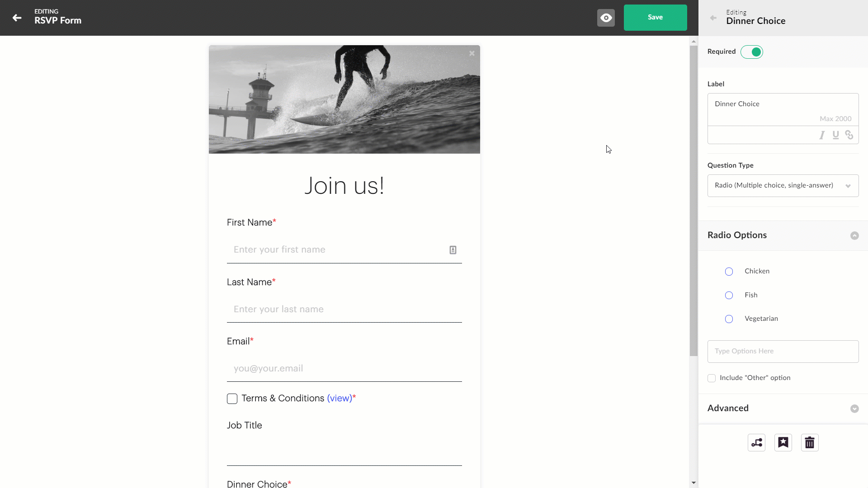
Task: Click the Type Options Here field
Action: click(783, 352)
